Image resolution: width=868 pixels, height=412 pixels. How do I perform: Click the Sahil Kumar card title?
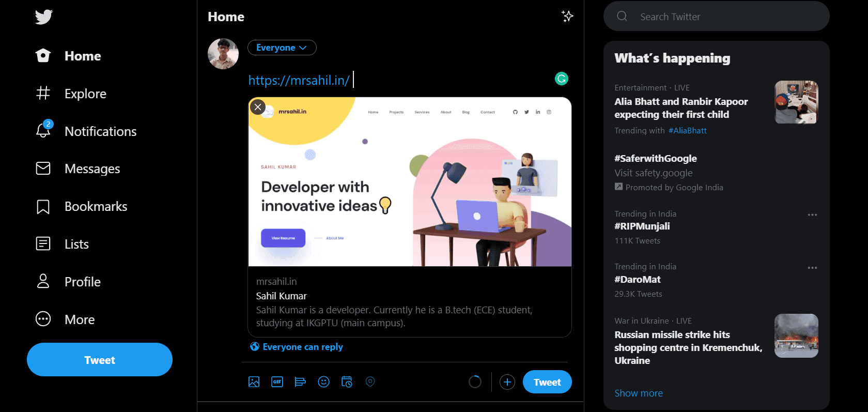[282, 296]
